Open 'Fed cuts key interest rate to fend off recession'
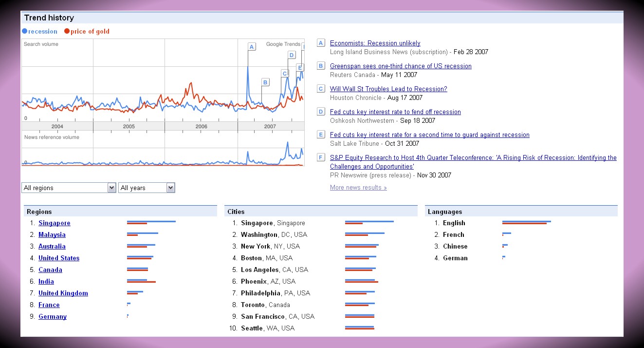This screenshot has width=644, height=348. pos(395,112)
